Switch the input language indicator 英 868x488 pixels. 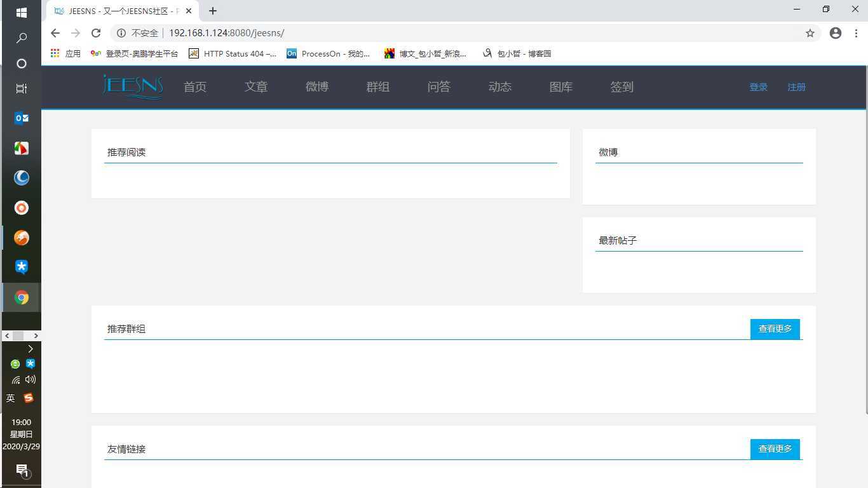point(10,398)
